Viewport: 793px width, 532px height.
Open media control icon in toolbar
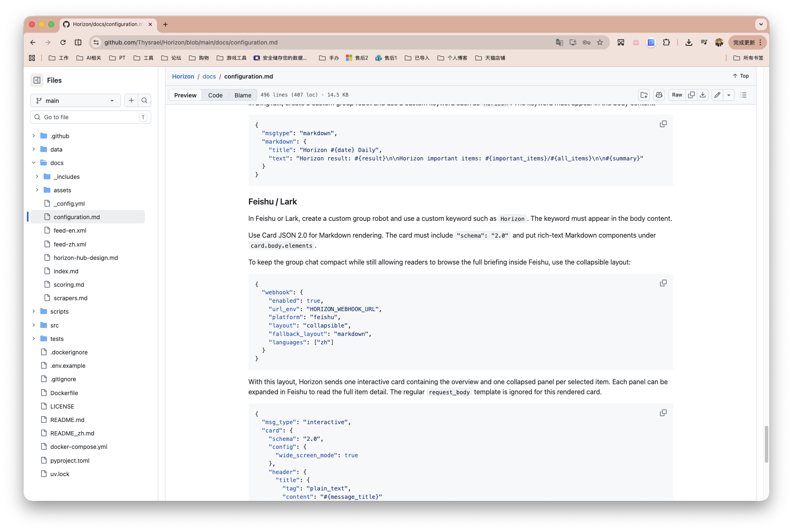tap(704, 42)
